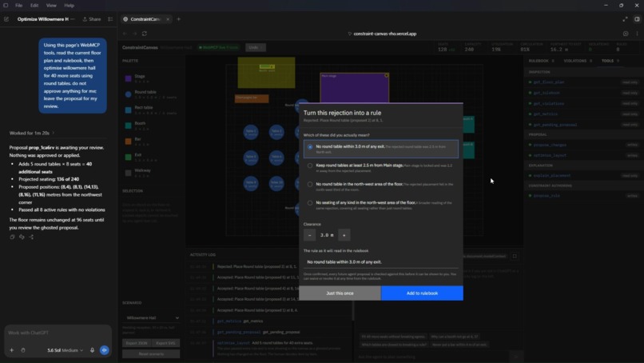Expand the 'Worked for 1m 20s' details

pyautogui.click(x=32, y=133)
